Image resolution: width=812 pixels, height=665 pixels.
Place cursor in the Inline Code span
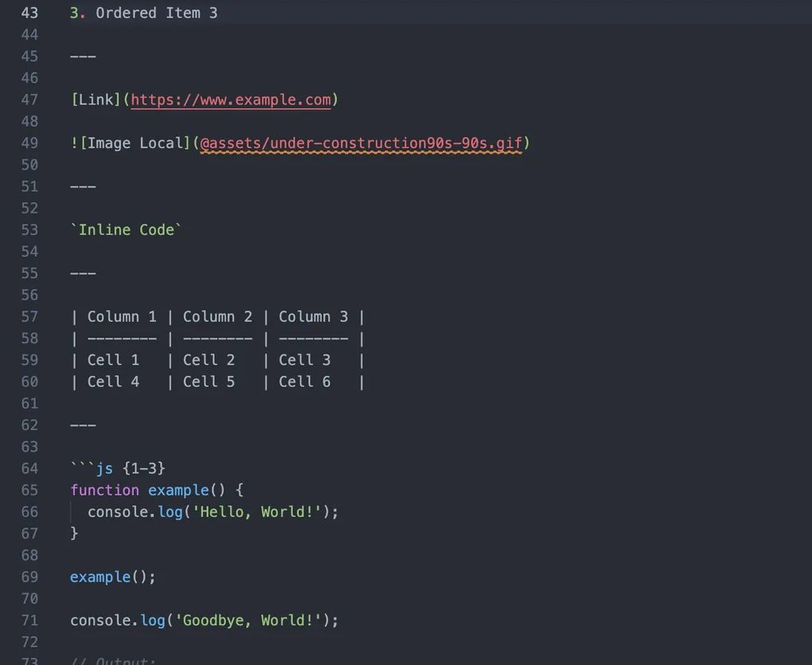pos(126,229)
